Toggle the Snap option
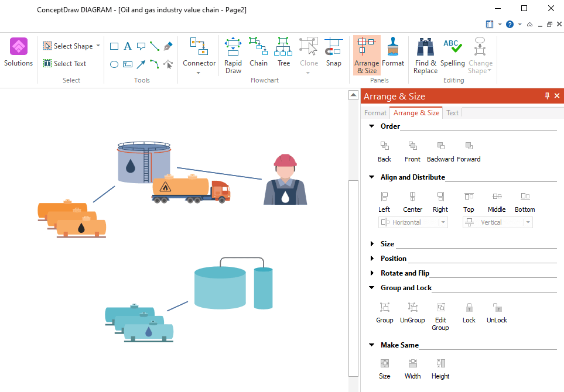 pos(333,53)
